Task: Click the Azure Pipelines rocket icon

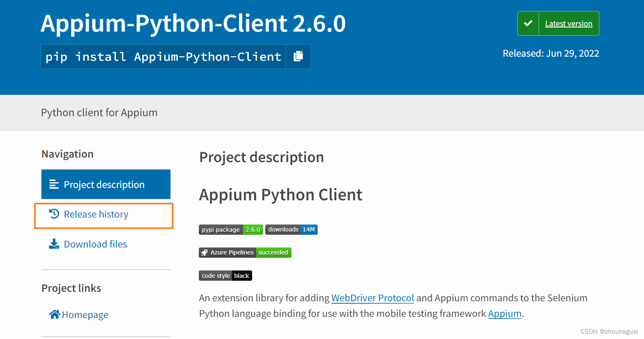Action: (205, 252)
